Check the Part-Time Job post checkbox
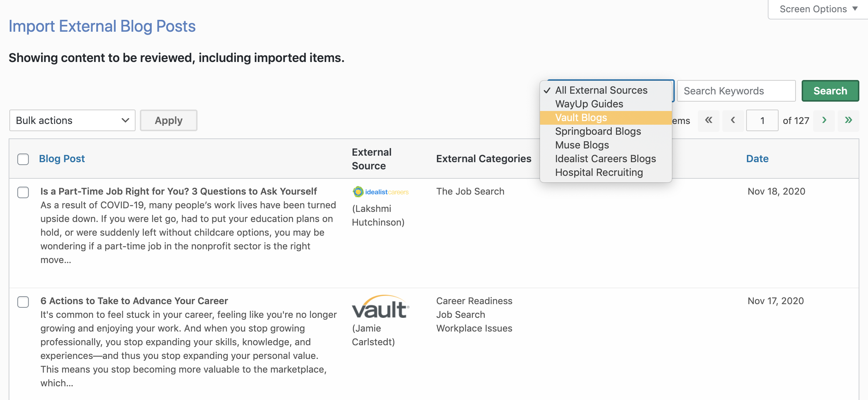This screenshot has height=400, width=868. pos(23,192)
